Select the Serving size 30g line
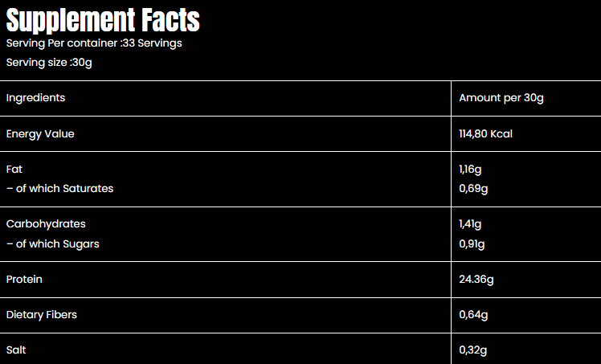This screenshot has height=364, width=601. 49,63
